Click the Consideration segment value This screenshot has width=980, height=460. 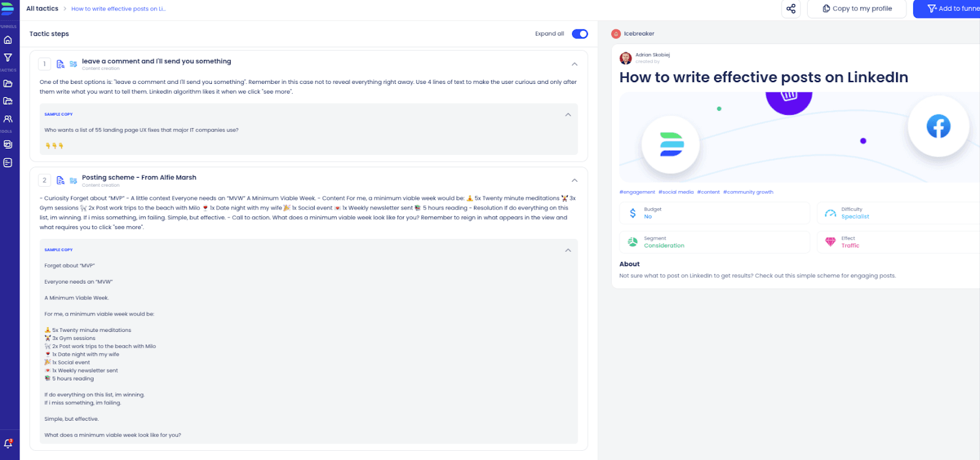point(664,246)
